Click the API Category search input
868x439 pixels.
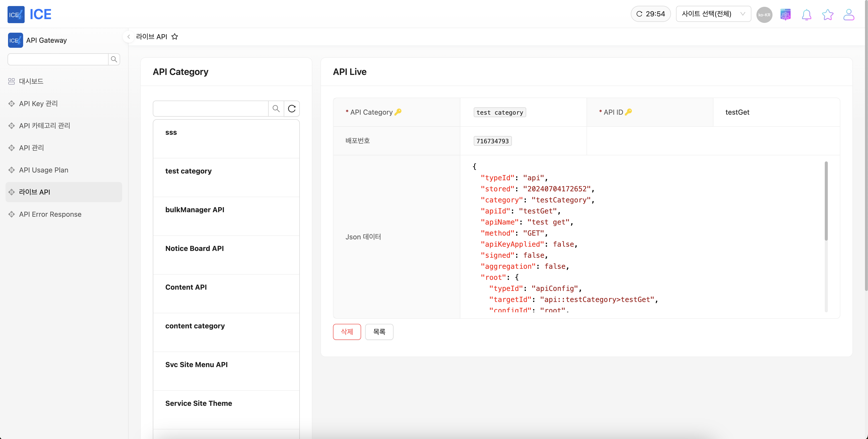pos(211,109)
